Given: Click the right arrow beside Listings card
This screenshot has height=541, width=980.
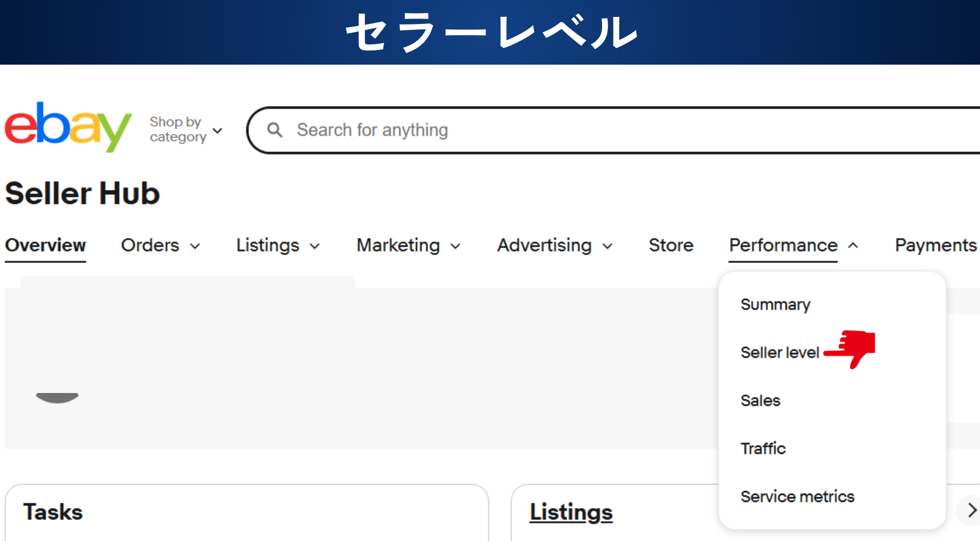Looking at the screenshot, I should 971,510.
